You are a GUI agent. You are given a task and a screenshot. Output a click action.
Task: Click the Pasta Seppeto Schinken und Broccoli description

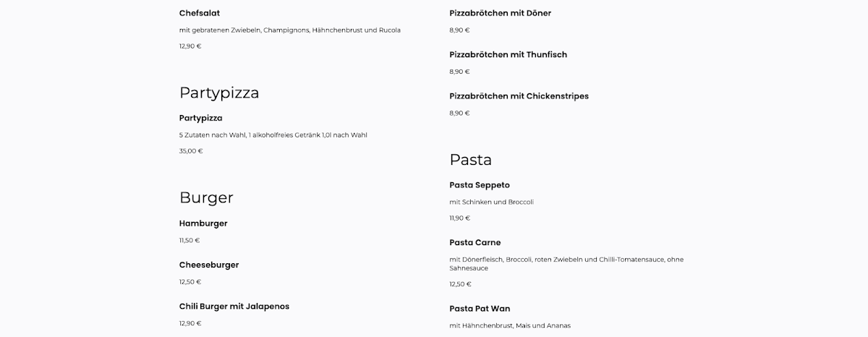(491, 202)
